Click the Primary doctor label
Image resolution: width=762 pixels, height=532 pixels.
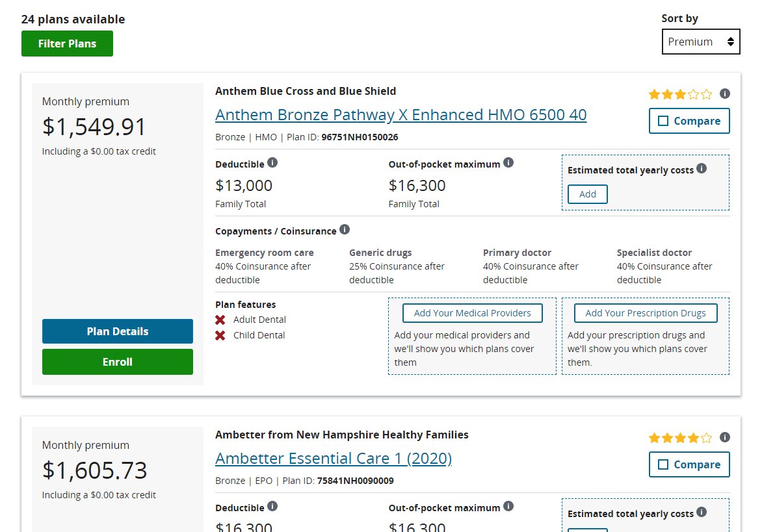[517, 253]
